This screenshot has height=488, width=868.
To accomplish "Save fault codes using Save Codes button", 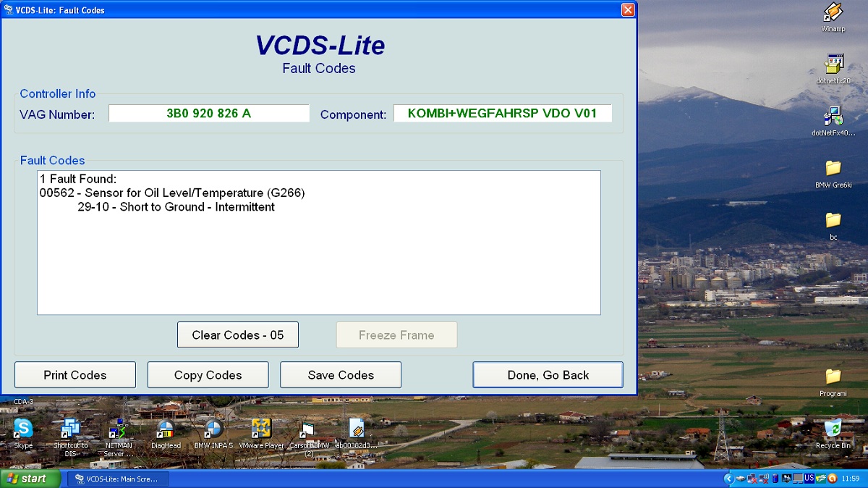I will (341, 375).
